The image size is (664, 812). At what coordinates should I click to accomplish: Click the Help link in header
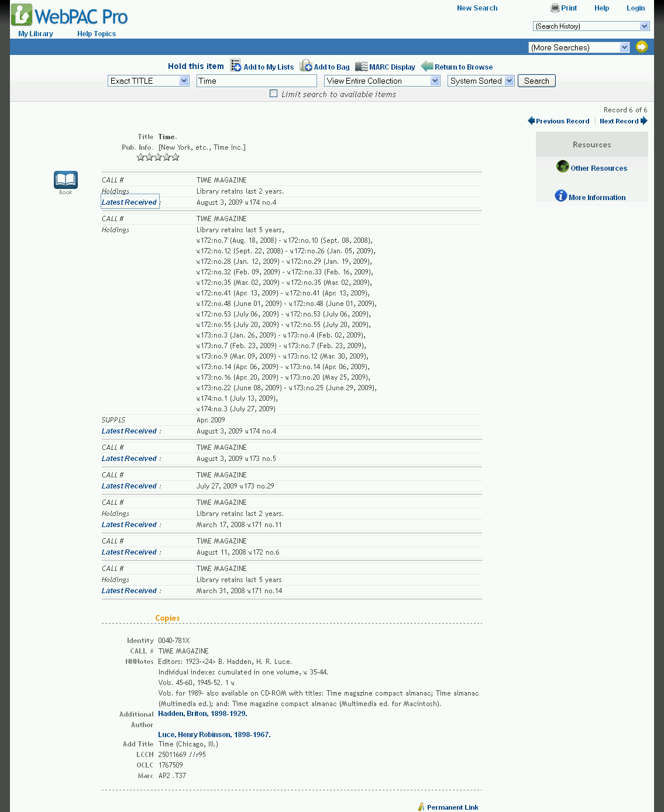[x=601, y=8]
